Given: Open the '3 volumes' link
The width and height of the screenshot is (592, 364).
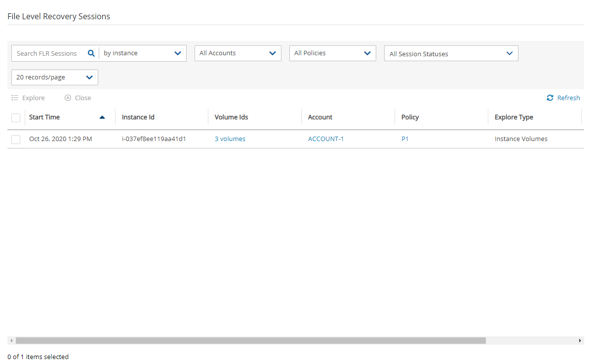Looking at the screenshot, I should (230, 139).
